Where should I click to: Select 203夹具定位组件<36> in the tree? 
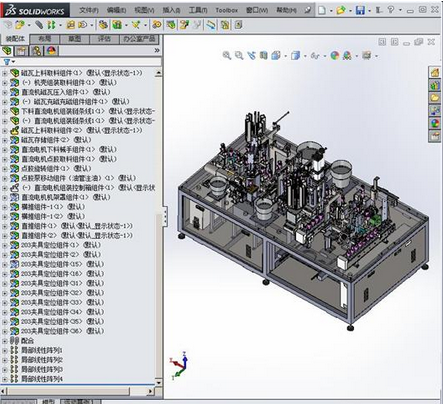coord(63,331)
